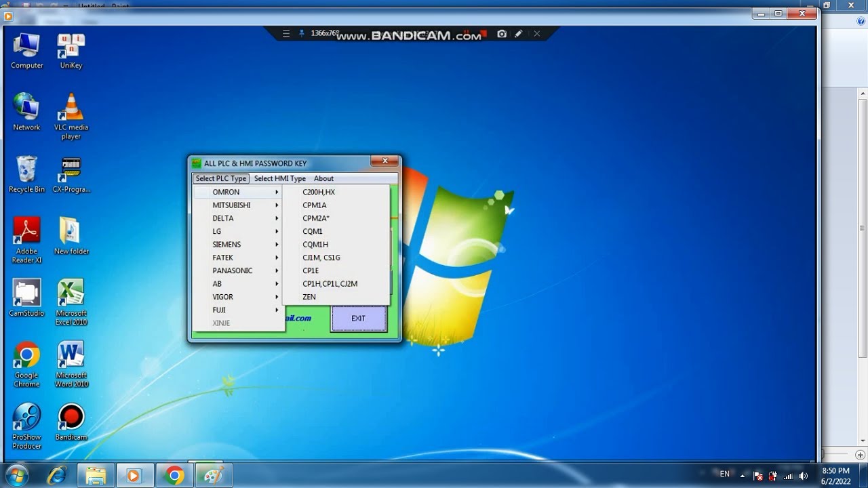868x488 pixels.
Task: Expand the LG submenu
Action: 238,231
